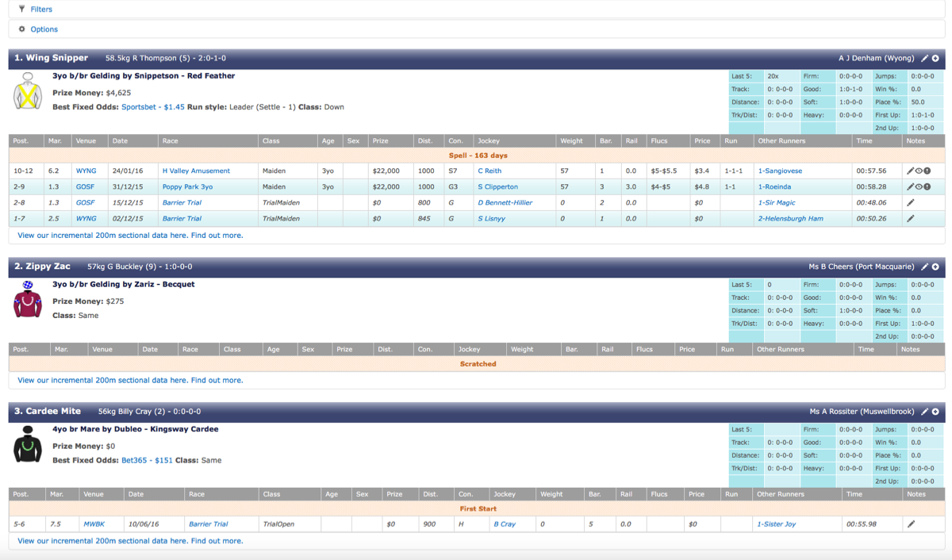Click the plus icon in Zippy Zac header
Viewport: 952px width, 560px height.
point(935,267)
